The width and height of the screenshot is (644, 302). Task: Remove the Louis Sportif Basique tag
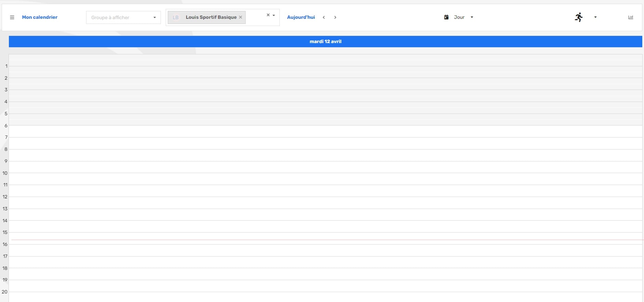[241, 17]
